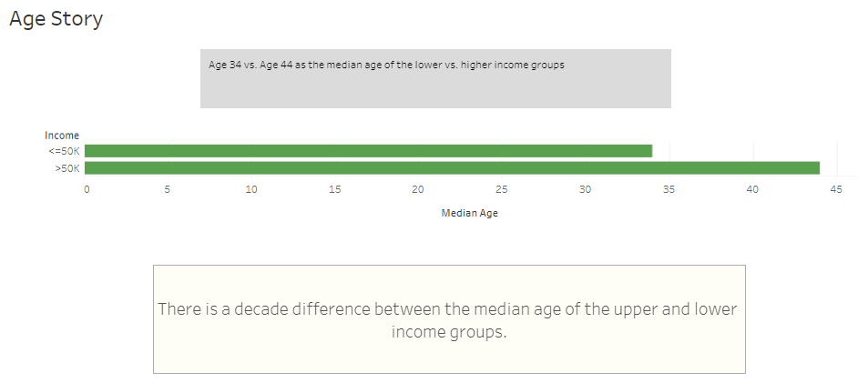Click the 0 axis tick label

pyautogui.click(x=87, y=189)
